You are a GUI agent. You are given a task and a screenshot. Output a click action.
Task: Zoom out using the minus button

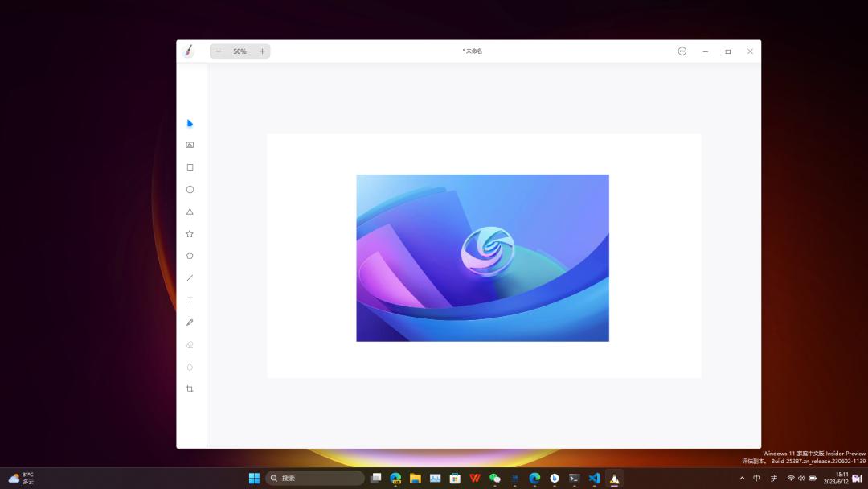(218, 51)
